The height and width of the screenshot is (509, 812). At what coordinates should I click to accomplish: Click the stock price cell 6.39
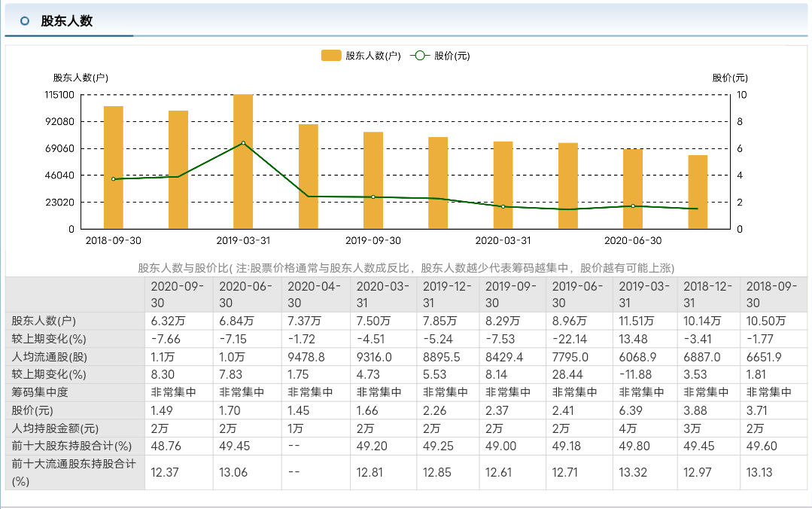[x=630, y=410]
